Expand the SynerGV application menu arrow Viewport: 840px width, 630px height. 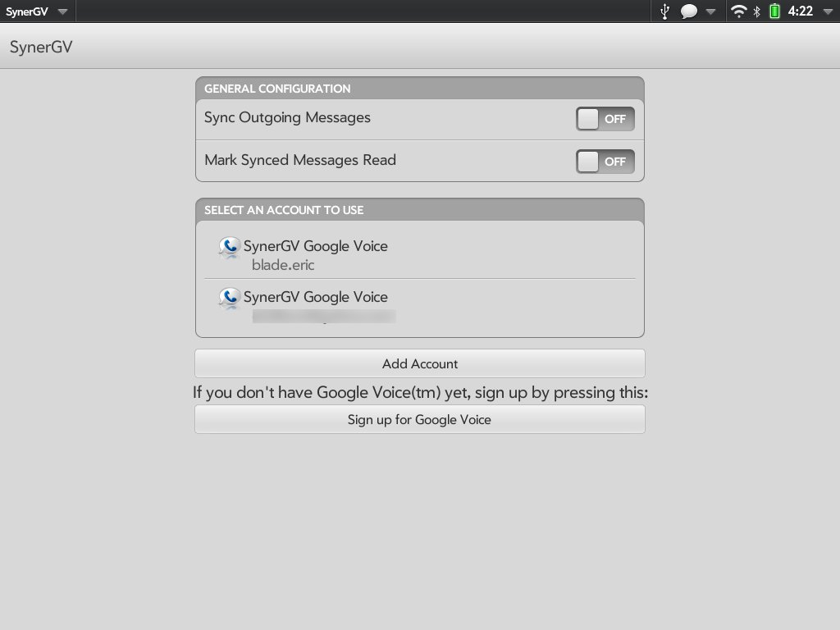[62, 11]
